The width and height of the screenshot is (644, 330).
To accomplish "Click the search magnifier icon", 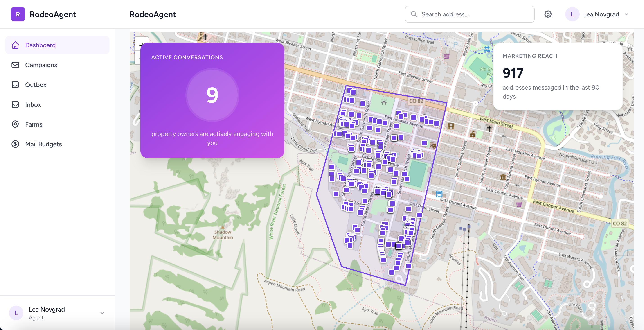I will click(x=414, y=14).
